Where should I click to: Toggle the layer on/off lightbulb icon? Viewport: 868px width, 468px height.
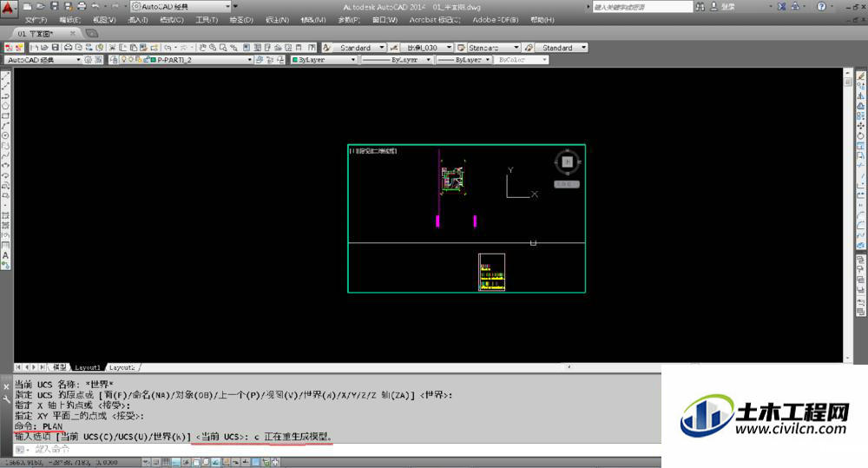124,60
